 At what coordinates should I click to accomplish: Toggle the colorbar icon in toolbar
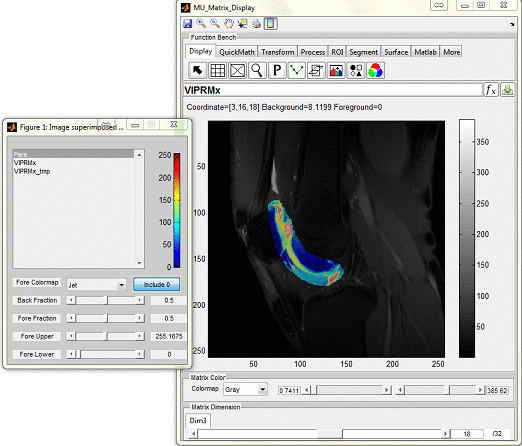point(271,23)
